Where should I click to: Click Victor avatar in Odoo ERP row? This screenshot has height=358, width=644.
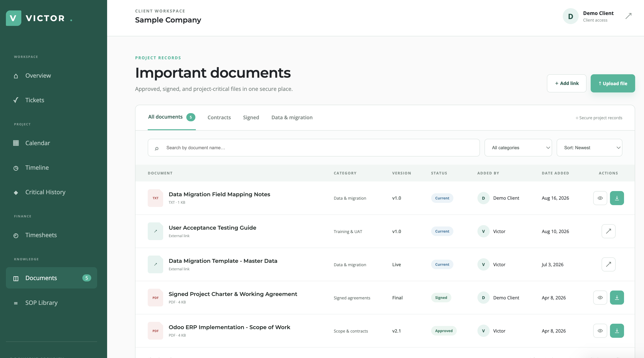483,331
